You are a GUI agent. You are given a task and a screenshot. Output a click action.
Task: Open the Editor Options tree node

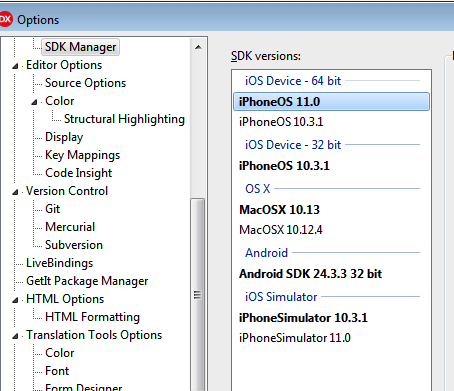tap(64, 65)
